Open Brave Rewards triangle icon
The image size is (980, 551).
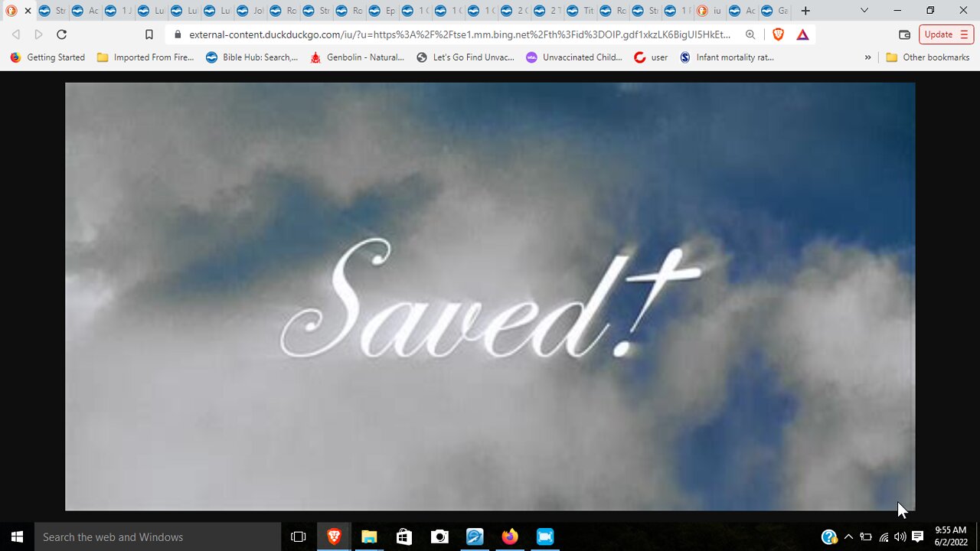802,34
